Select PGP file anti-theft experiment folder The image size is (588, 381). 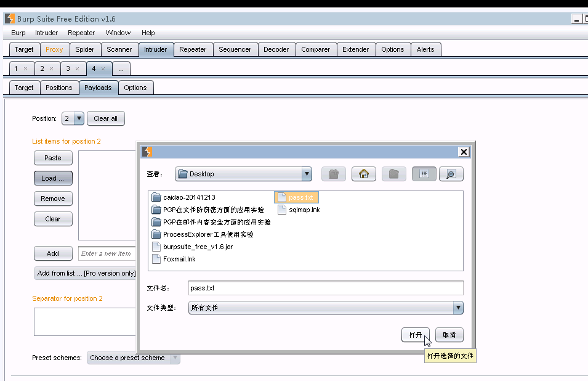tap(207, 210)
